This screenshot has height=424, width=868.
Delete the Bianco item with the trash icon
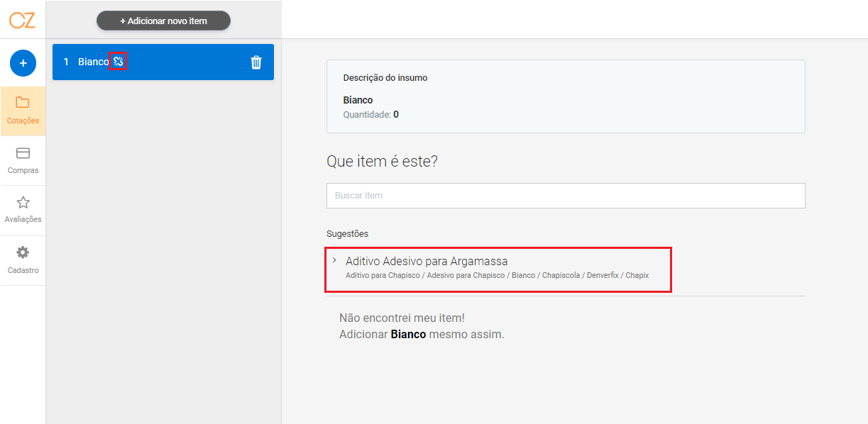pos(256,62)
